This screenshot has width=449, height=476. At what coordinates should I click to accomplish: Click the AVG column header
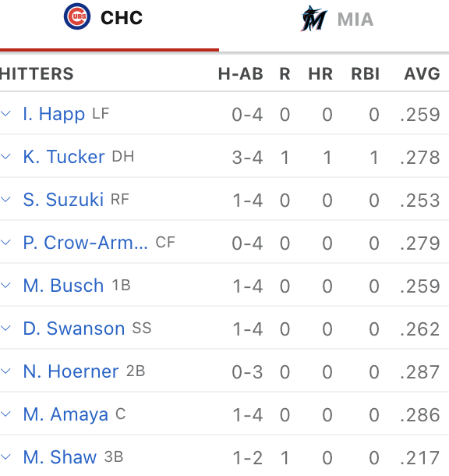point(422,74)
